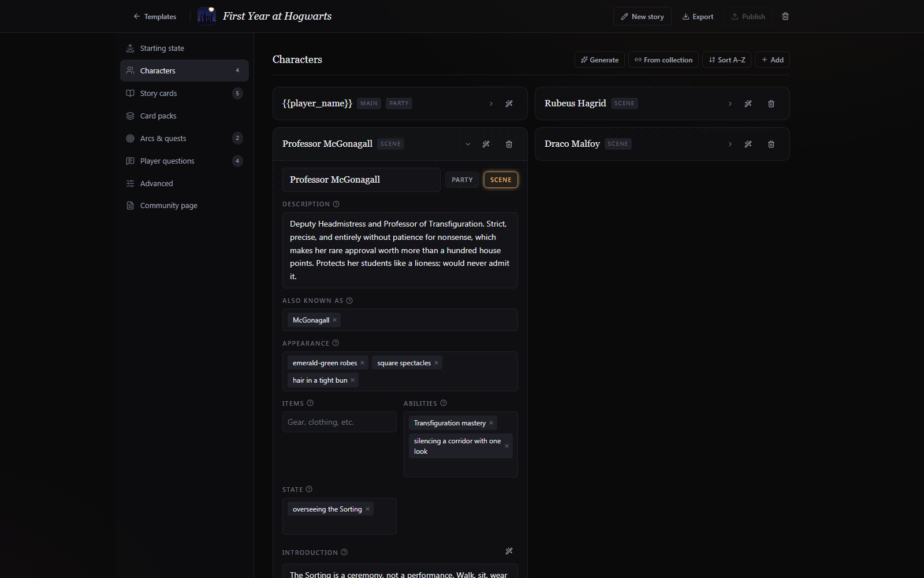Sort characters A–Z
Screen dimensions: 924x578
point(726,60)
